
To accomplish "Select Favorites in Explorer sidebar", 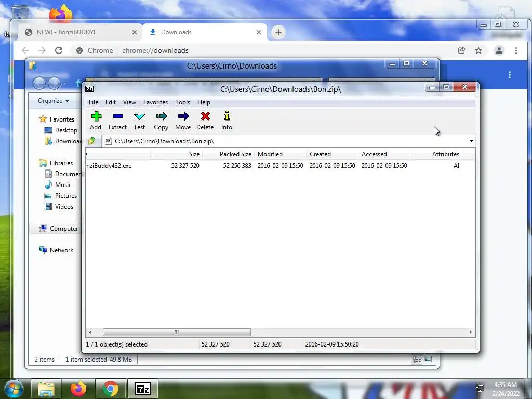I will pos(57,119).
